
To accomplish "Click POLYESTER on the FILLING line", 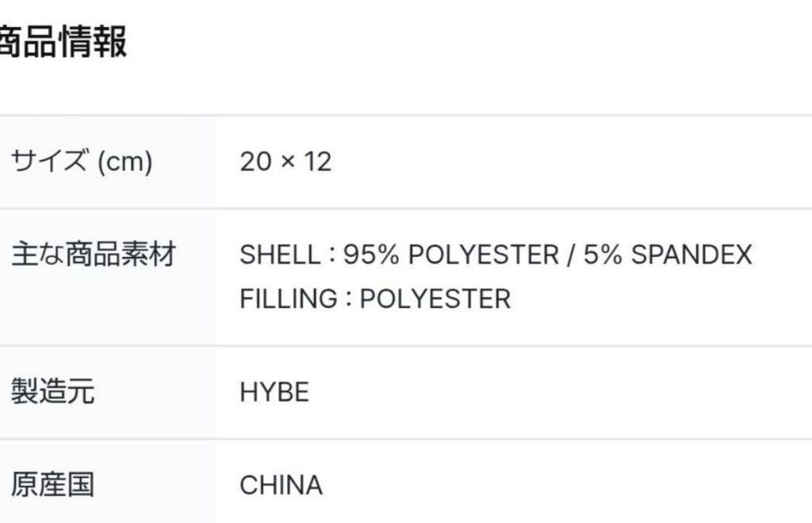I will click(x=435, y=299).
